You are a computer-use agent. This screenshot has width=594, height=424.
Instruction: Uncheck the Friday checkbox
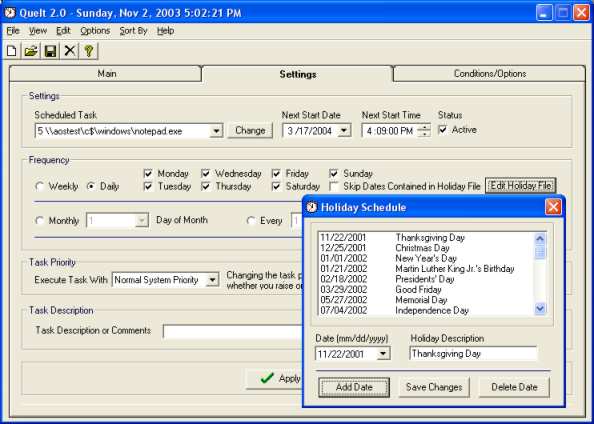[x=276, y=174]
